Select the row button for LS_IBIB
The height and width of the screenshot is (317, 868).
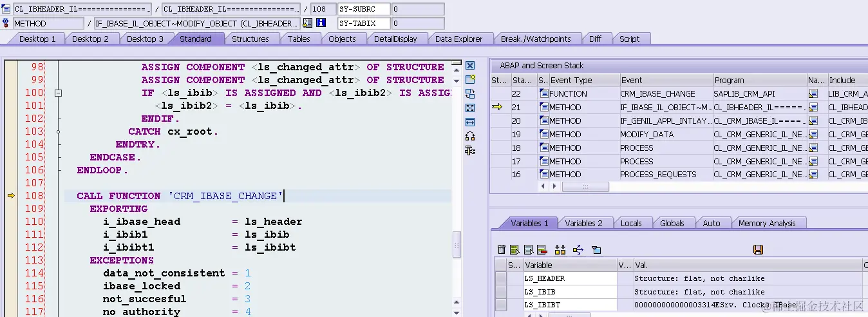point(500,292)
